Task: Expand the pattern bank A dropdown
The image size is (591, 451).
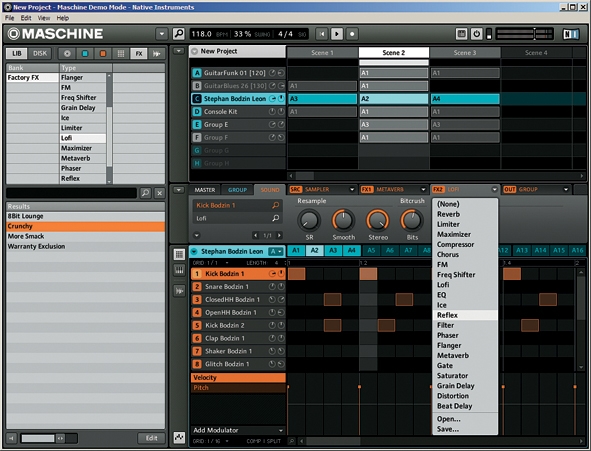Action: coord(276,251)
